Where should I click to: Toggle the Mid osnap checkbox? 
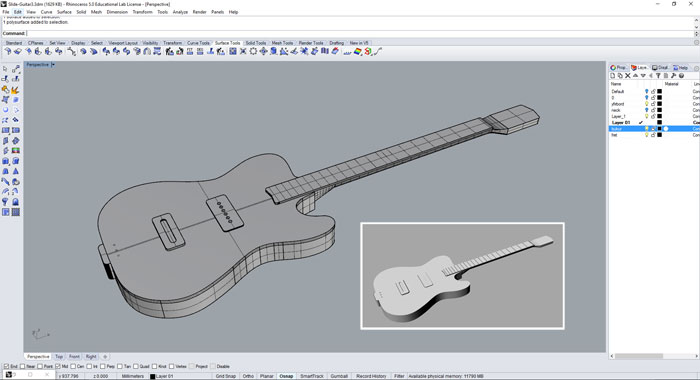[x=58, y=367]
